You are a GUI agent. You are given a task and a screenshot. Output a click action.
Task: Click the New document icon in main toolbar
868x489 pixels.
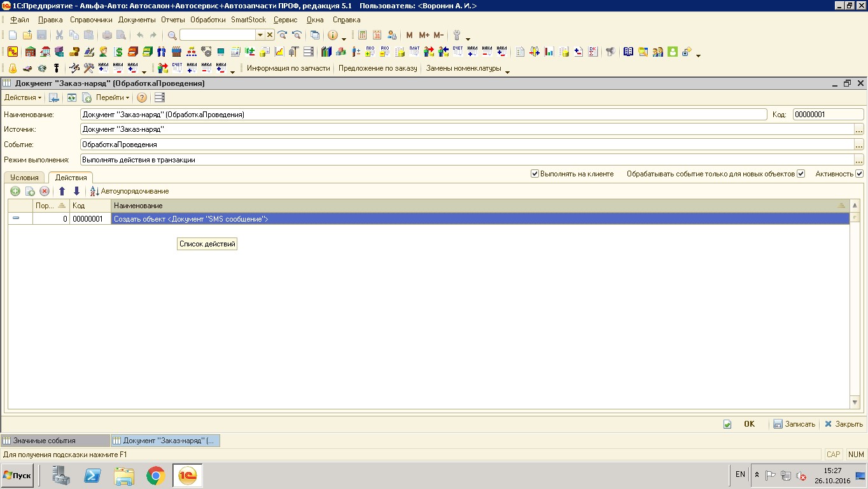tap(13, 36)
